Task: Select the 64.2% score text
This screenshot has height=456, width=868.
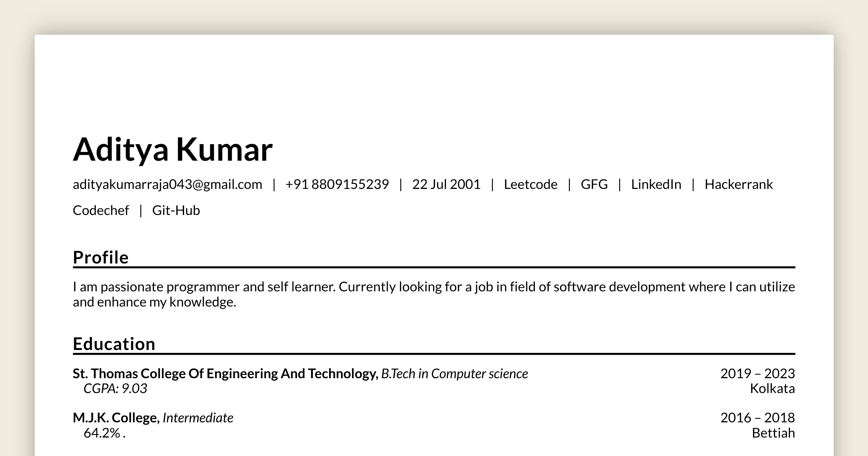Action: tap(105, 433)
